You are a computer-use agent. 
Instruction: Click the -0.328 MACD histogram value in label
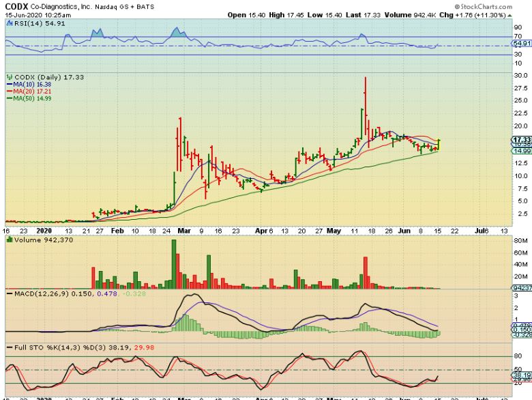coord(134,294)
